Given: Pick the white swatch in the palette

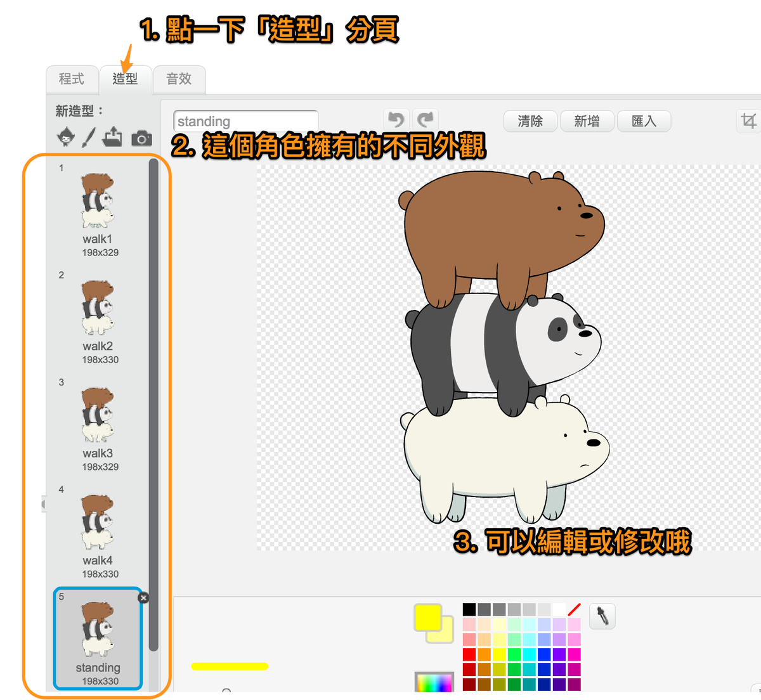Looking at the screenshot, I should (559, 609).
